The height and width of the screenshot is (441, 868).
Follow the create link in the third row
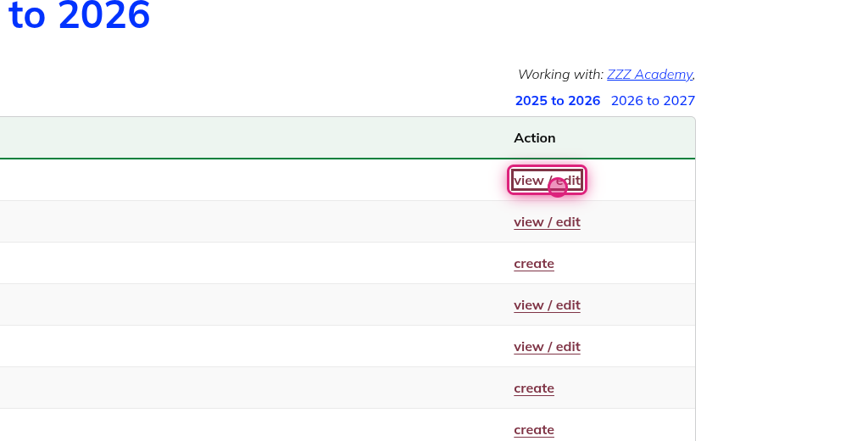(534, 264)
